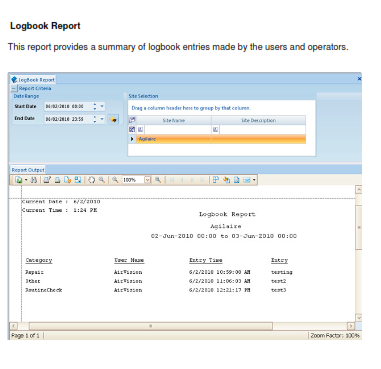Click vertical scrollbar up arrow
This screenshot has width=381, height=369.
(359, 190)
